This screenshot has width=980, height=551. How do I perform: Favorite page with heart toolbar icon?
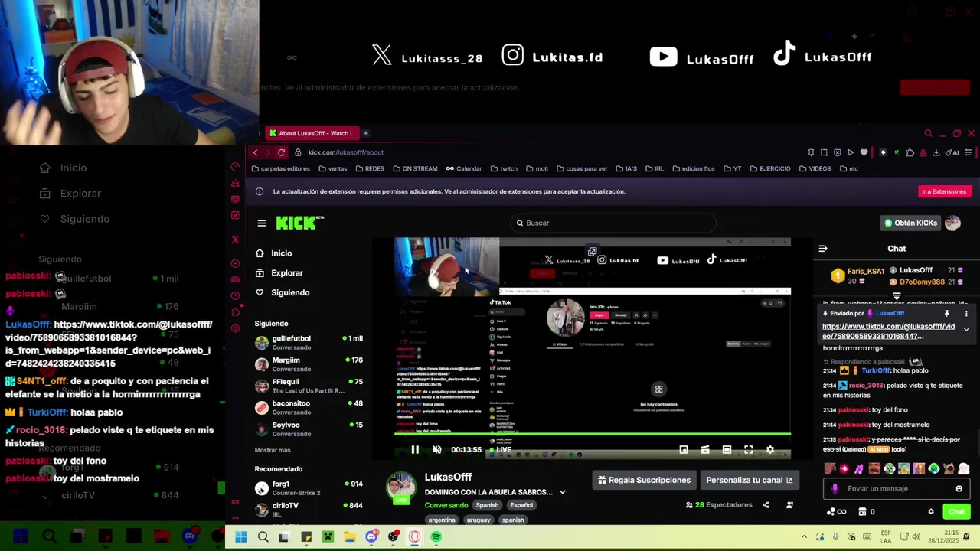tap(864, 152)
